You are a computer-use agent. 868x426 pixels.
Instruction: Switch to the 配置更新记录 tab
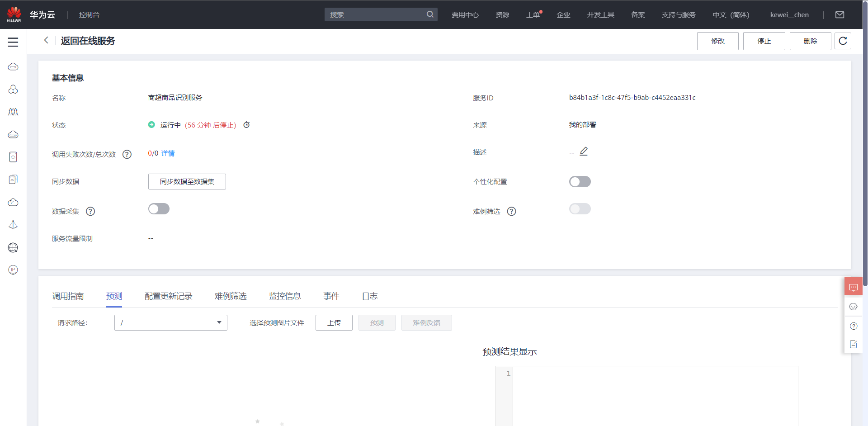(169, 296)
